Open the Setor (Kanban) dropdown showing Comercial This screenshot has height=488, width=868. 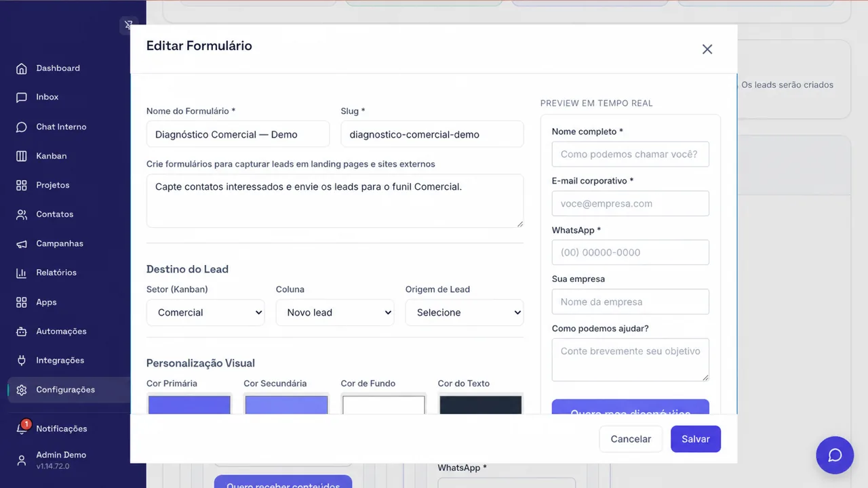pos(205,312)
